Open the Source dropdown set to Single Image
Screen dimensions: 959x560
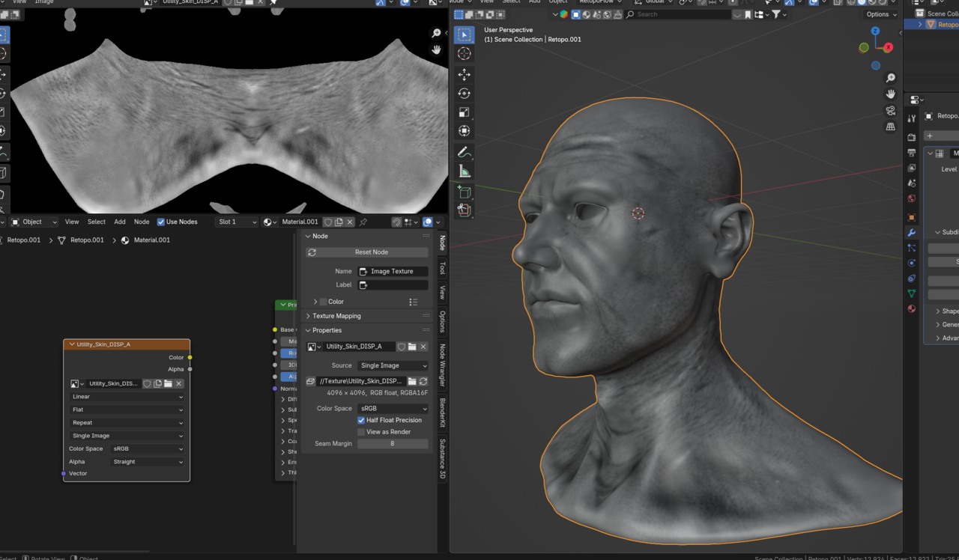393,365
